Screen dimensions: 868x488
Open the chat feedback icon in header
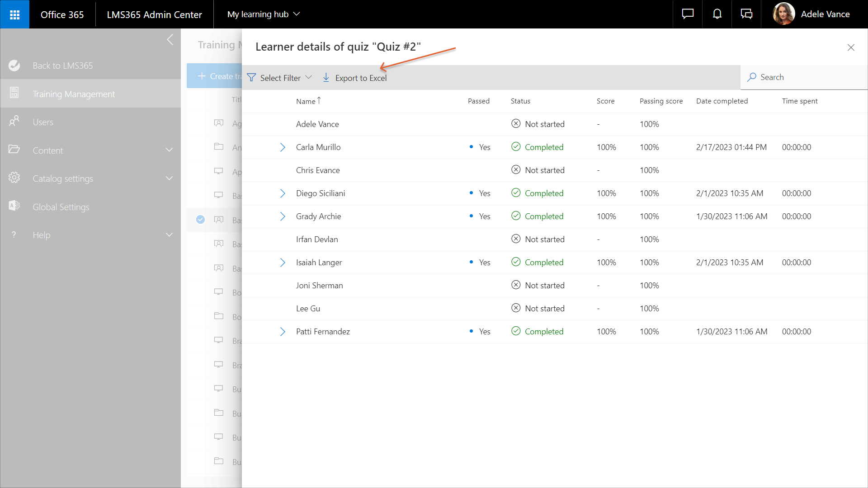(687, 14)
